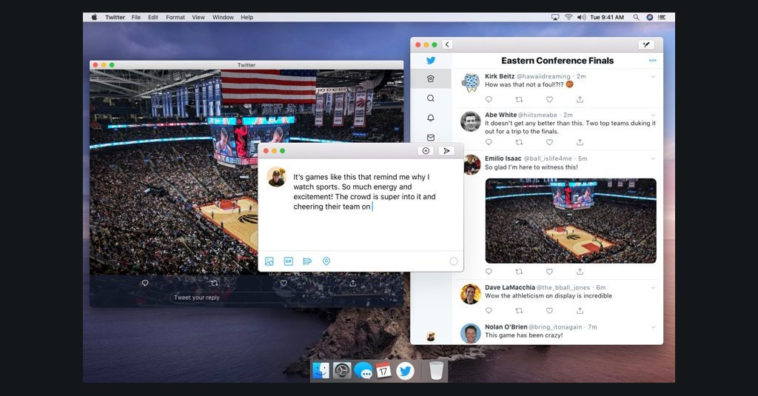Expand chevron menu on Abe White's tweet

click(x=653, y=115)
